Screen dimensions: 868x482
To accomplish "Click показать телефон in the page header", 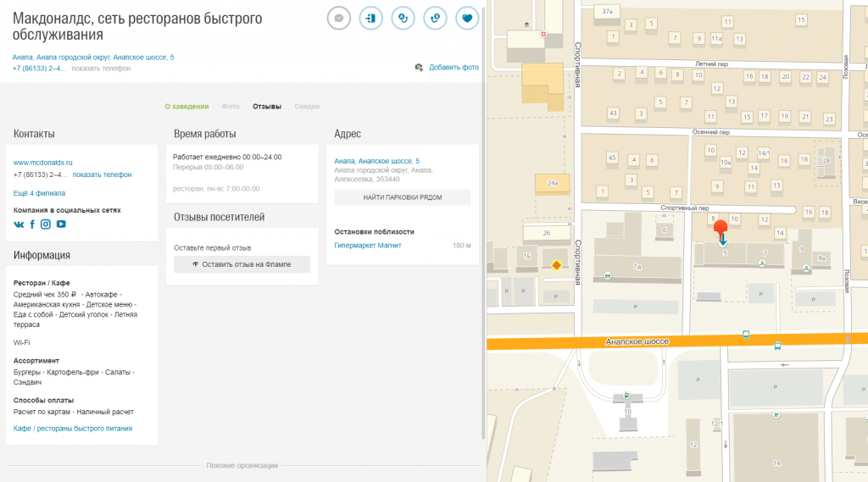I will [x=102, y=69].
